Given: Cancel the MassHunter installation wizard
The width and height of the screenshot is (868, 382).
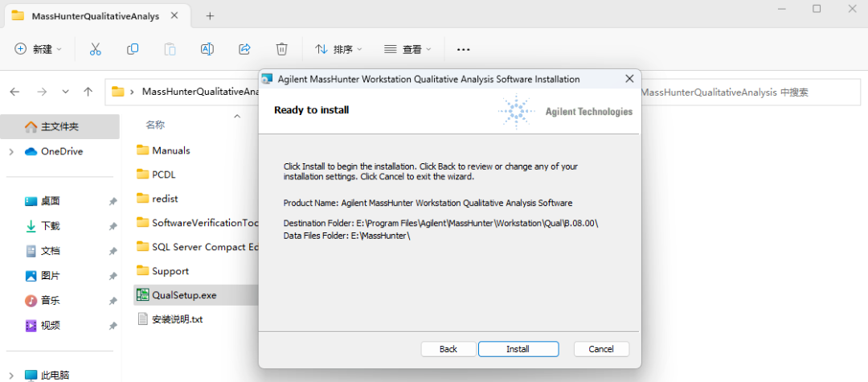Looking at the screenshot, I should pyautogui.click(x=601, y=349).
